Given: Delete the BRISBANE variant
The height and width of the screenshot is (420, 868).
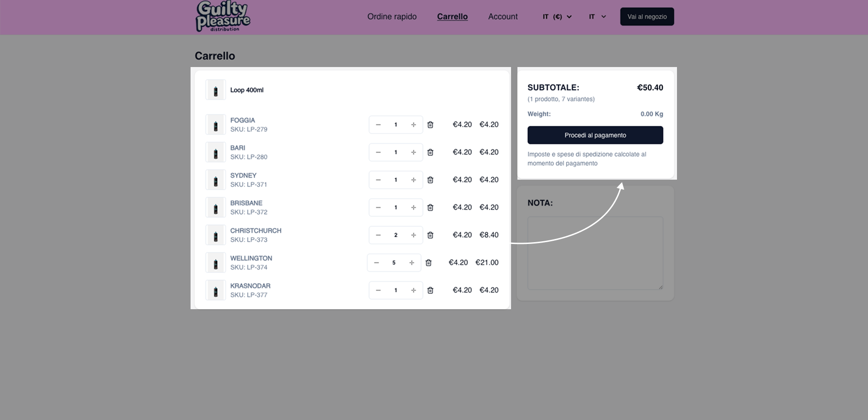Looking at the screenshot, I should (430, 207).
